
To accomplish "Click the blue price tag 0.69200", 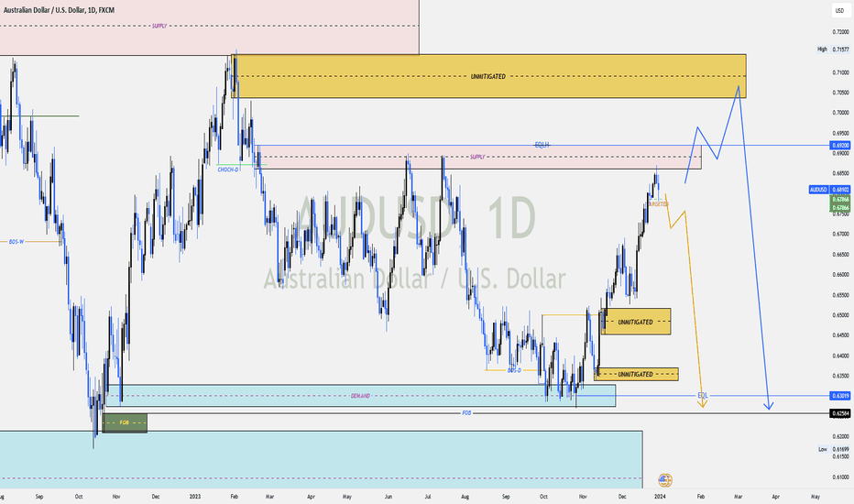I will 840,146.
